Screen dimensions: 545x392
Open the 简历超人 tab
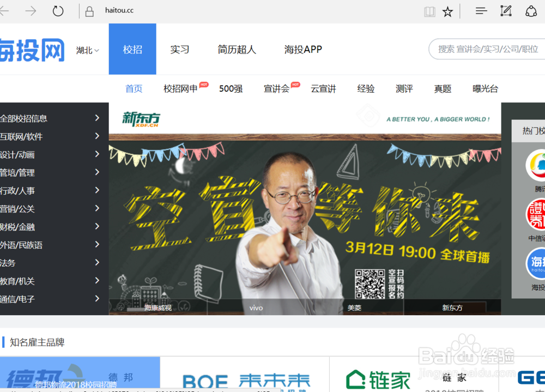pyautogui.click(x=237, y=50)
